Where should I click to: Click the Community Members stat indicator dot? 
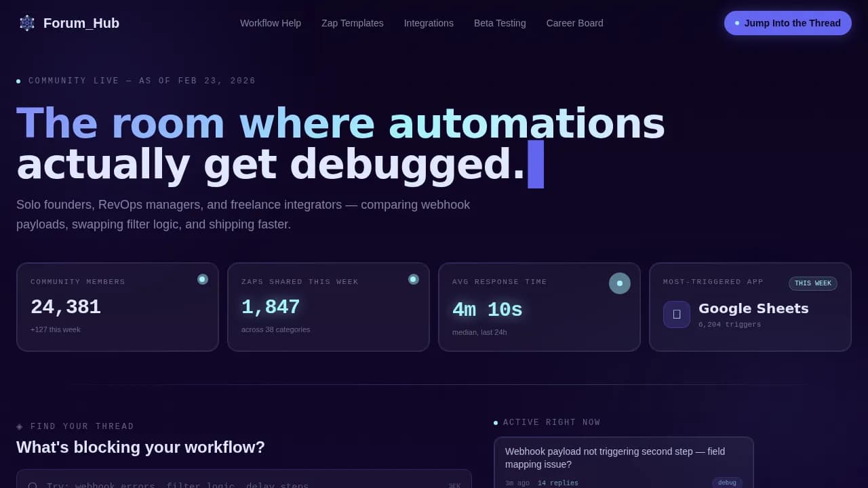point(202,279)
